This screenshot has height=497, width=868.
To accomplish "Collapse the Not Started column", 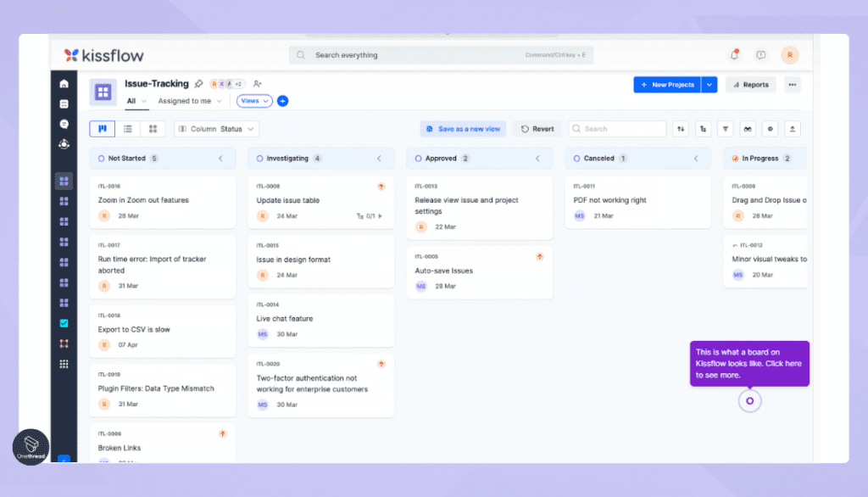I will 220,159.
